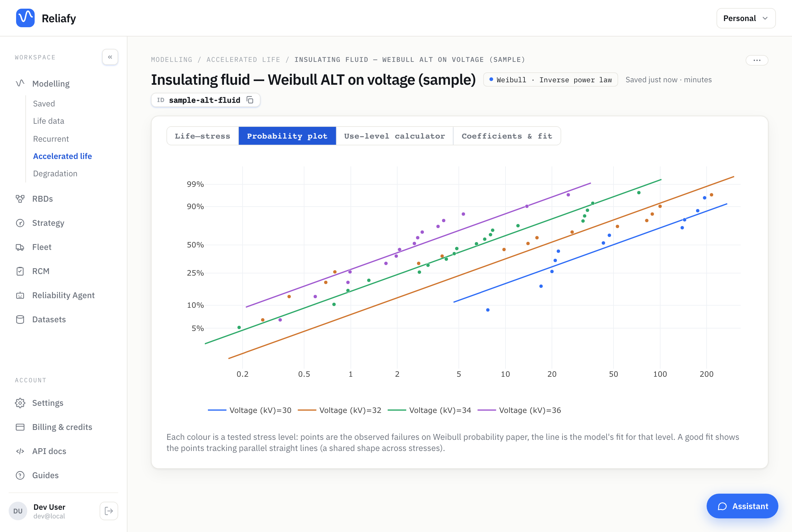Click the Guides question mark icon
The image size is (792, 532).
click(x=20, y=475)
